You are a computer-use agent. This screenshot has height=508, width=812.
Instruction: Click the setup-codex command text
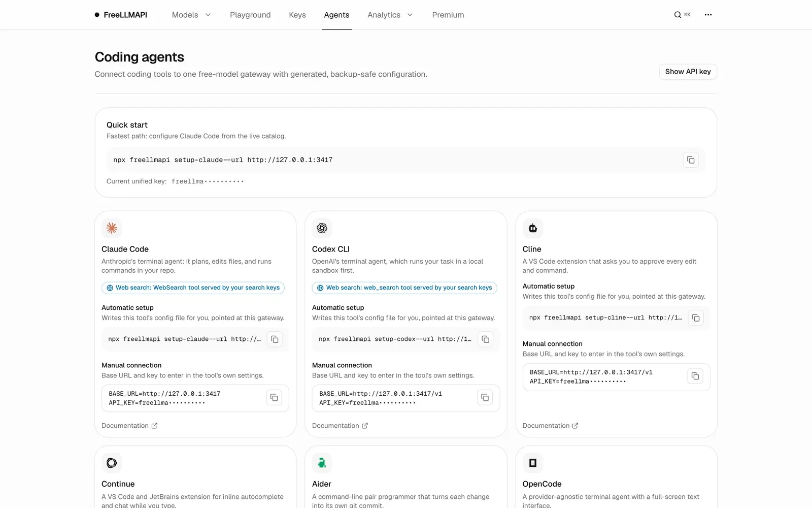click(395, 339)
